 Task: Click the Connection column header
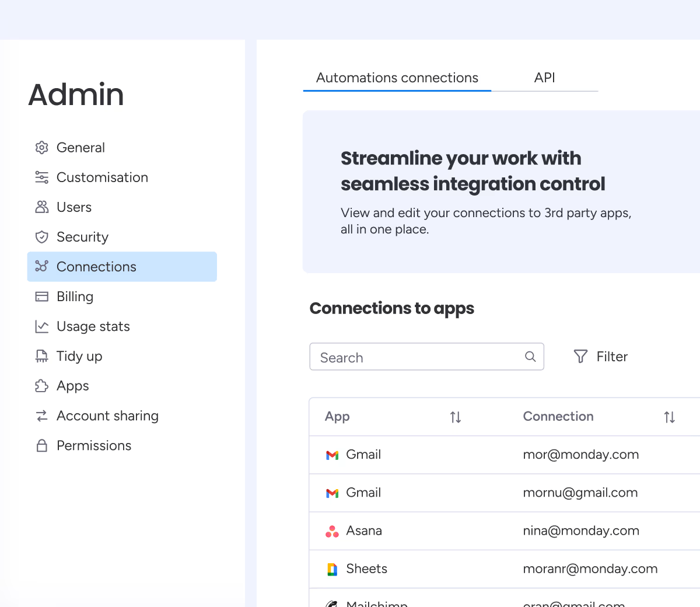[x=558, y=417]
